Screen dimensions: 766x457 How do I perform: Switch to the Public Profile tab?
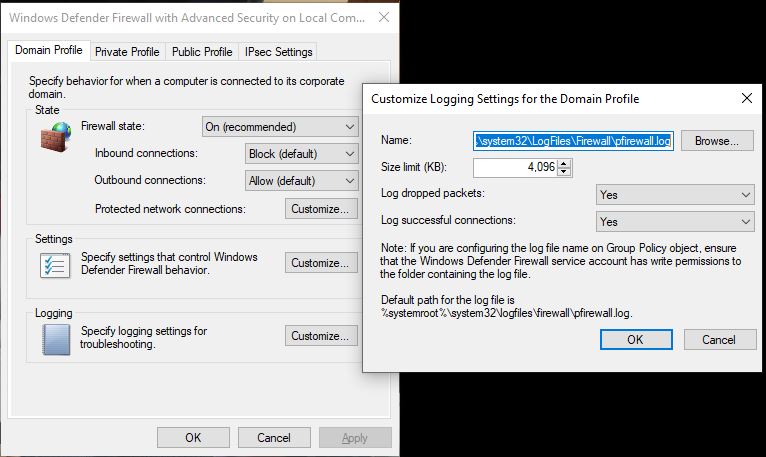coord(202,52)
